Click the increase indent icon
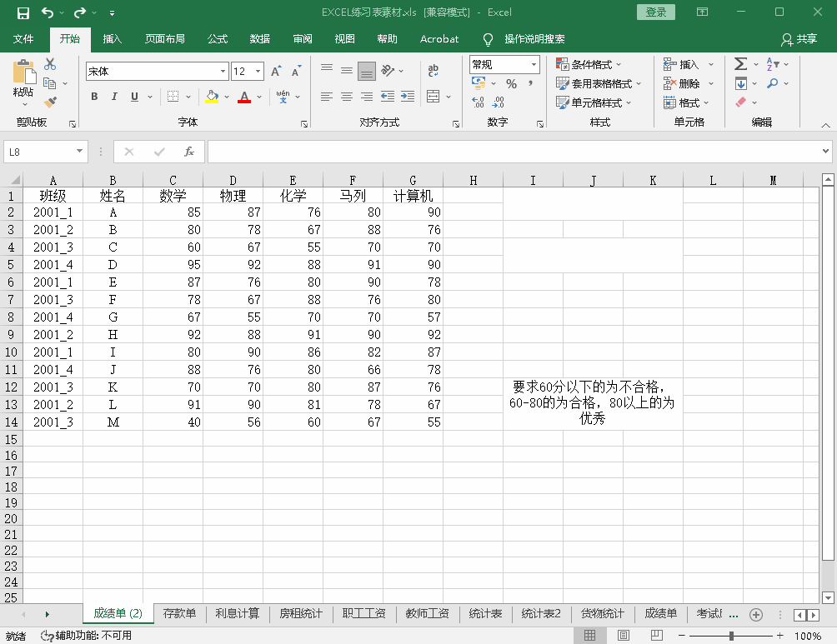Viewport: 837px width, 644px height. coord(408,96)
